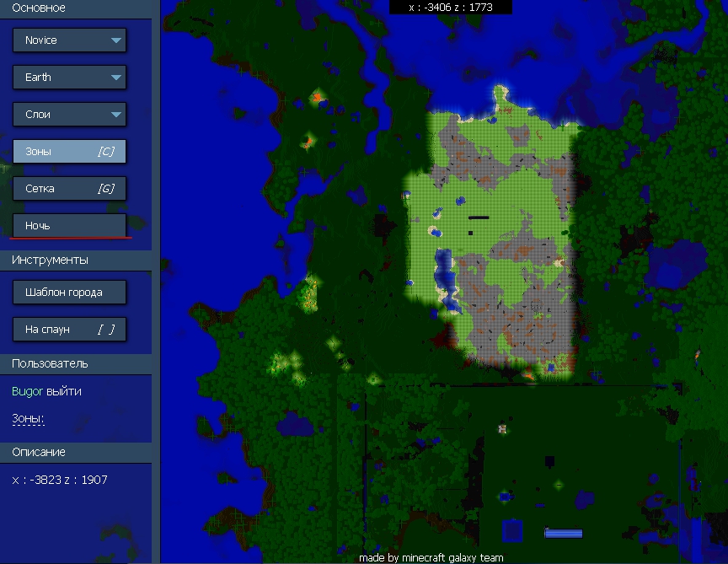Toggle the Зоны [C] zones button
This screenshot has height=564, width=728.
click(69, 152)
